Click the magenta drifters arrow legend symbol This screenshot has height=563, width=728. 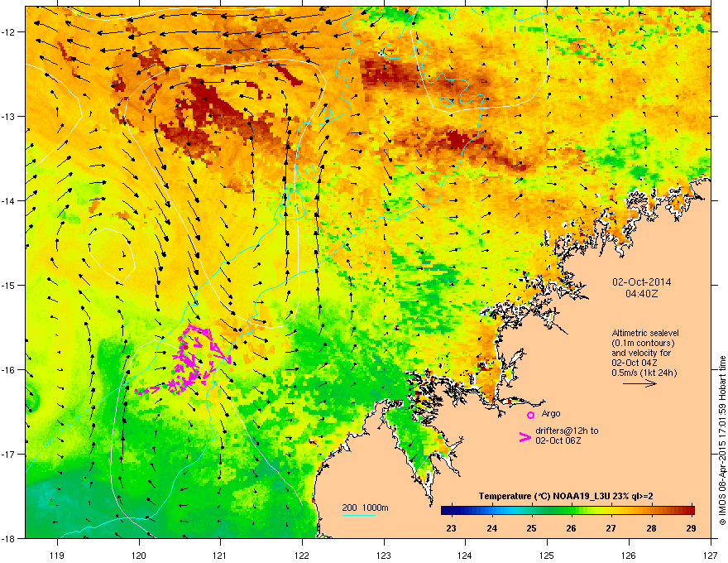point(525,437)
